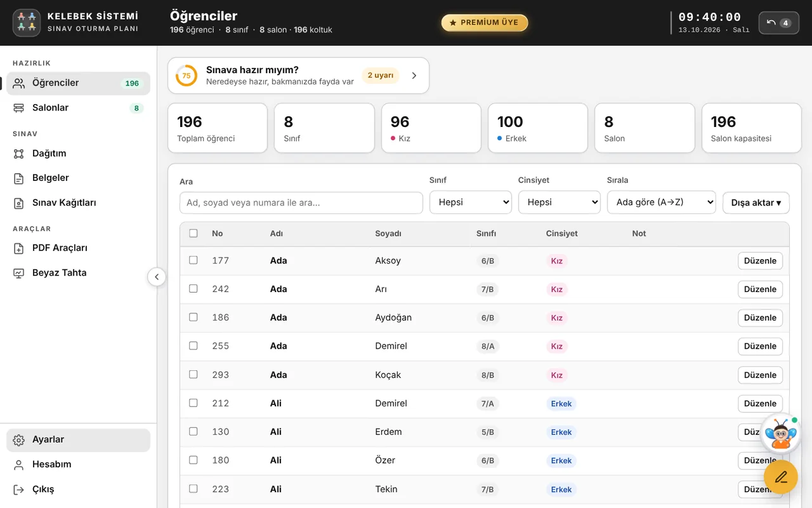Tick the checkbox for Ada Aydoğan
The height and width of the screenshot is (508, 812).
[x=193, y=317]
